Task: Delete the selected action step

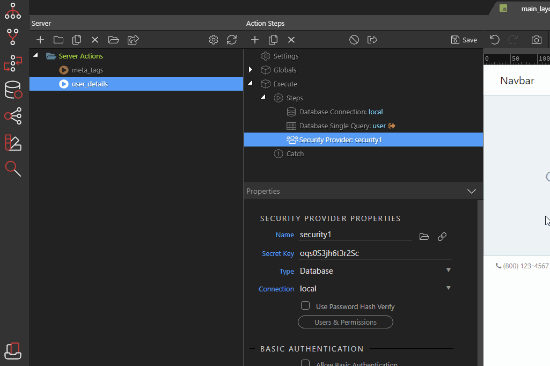Action: coord(291,40)
